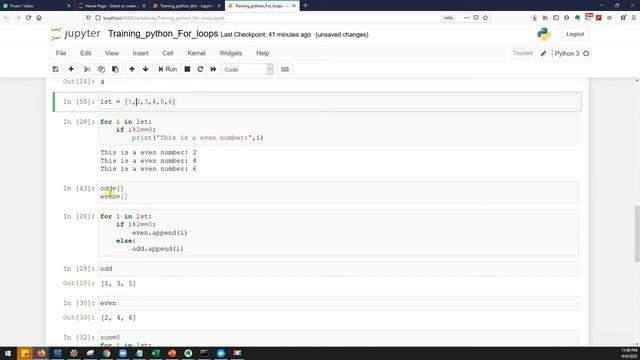
Task: Reload the page in the browser
Action: (x=28, y=18)
